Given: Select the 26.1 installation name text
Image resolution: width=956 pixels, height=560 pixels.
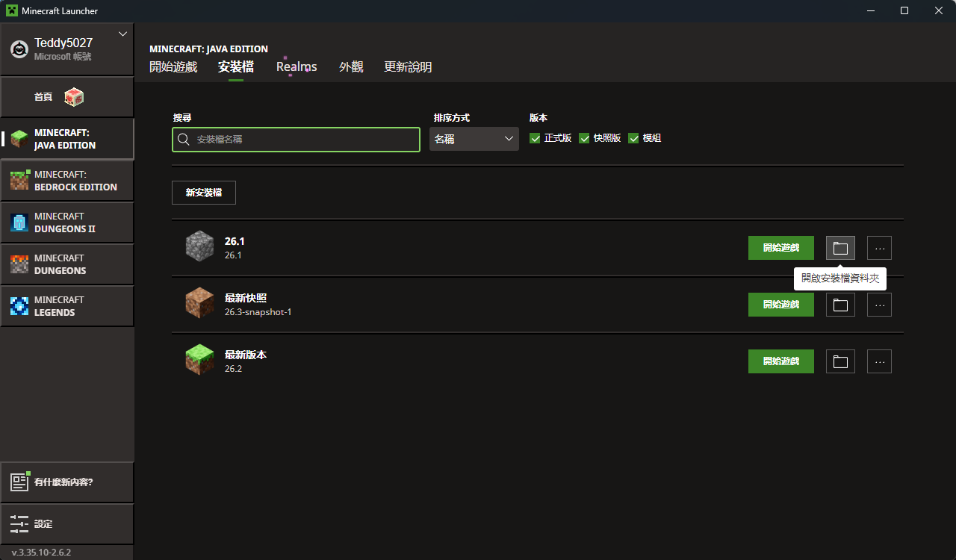Looking at the screenshot, I should 235,241.
